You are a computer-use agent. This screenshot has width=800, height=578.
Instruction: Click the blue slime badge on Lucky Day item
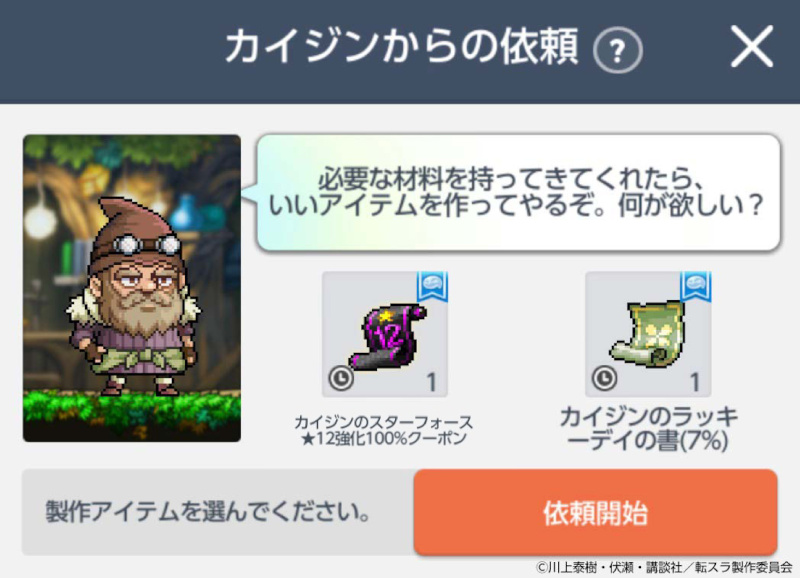click(x=695, y=287)
